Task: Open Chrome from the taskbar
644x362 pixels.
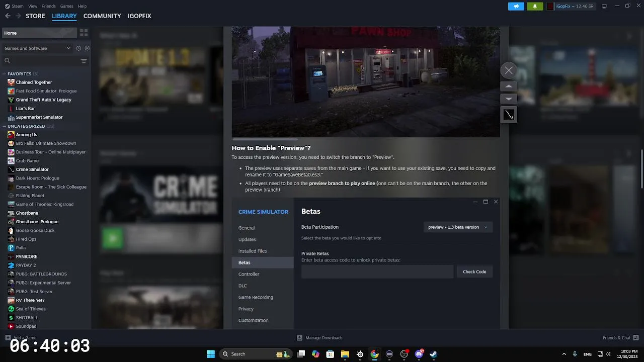Action: click(x=374, y=354)
